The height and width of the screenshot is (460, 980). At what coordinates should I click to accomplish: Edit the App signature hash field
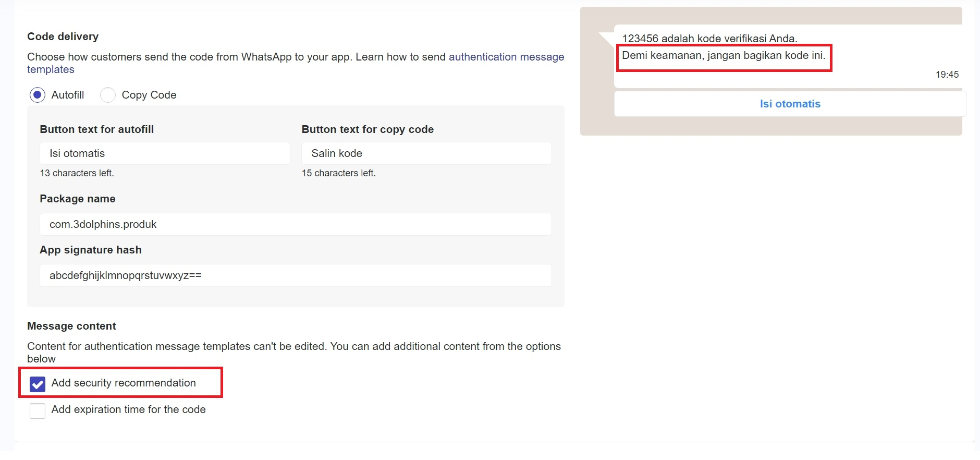[x=295, y=275]
